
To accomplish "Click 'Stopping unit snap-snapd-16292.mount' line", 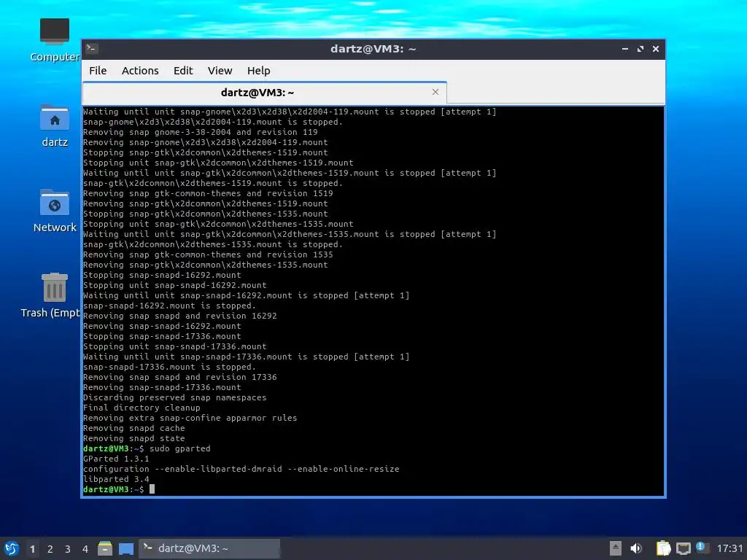I will (x=175, y=285).
